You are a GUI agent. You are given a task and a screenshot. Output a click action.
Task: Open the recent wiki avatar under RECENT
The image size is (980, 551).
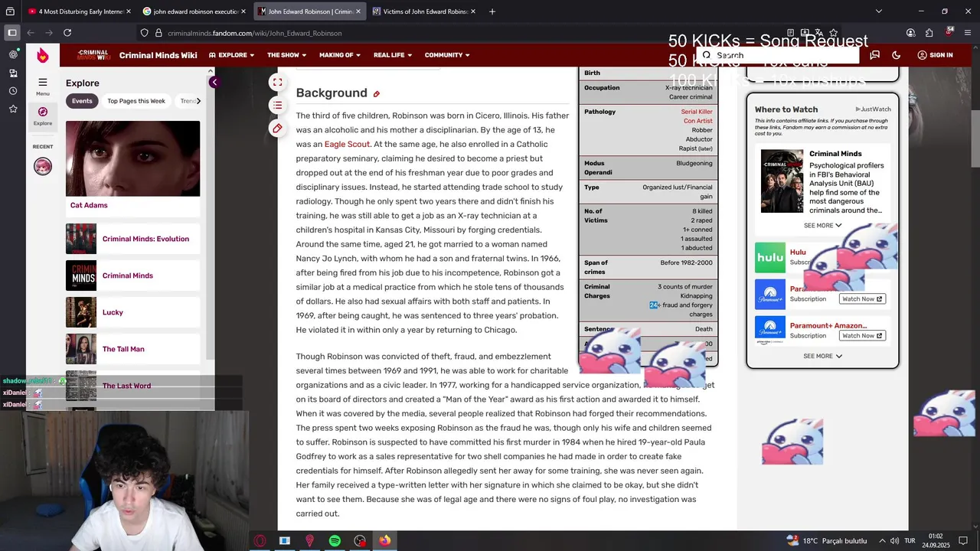[43, 166]
